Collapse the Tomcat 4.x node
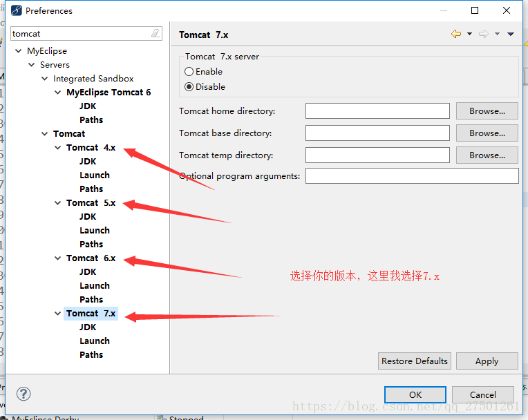The image size is (528, 420). (x=57, y=147)
